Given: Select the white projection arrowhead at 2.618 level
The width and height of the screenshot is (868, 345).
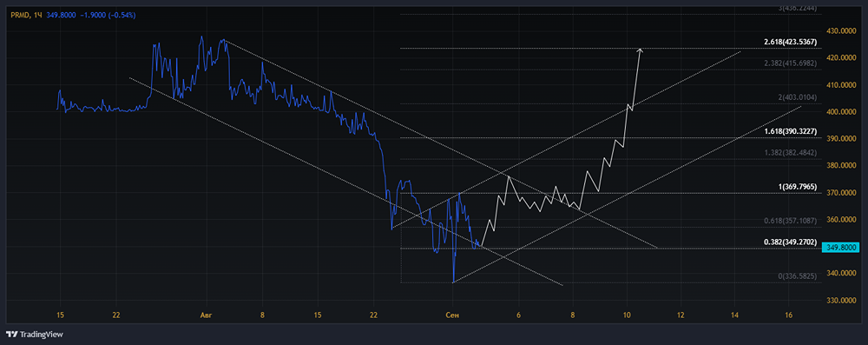Looking at the screenshot, I should [641, 51].
